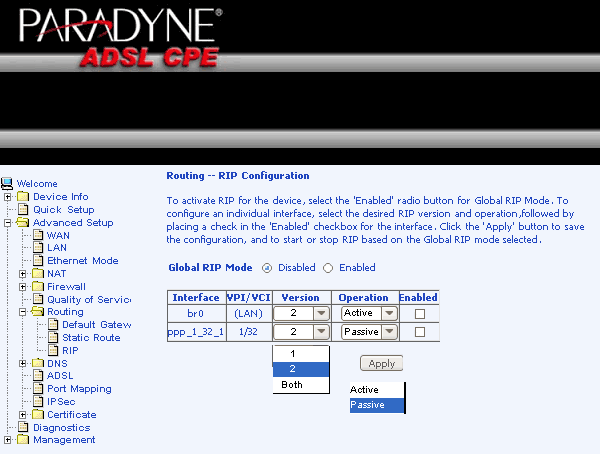The height and width of the screenshot is (454, 600).
Task: Open the Quick Setup link
Action: pos(64,210)
